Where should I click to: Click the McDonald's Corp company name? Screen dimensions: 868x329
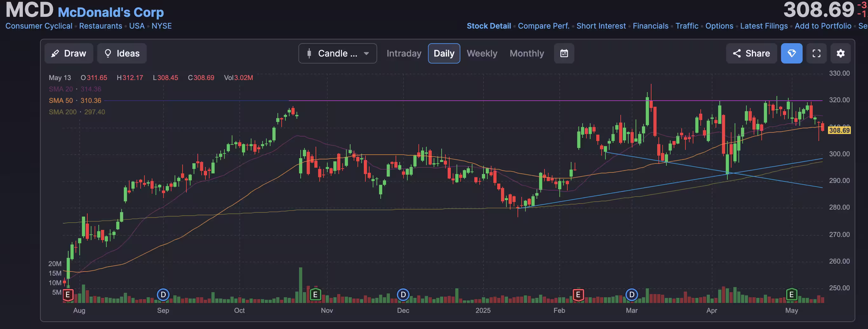(x=110, y=12)
